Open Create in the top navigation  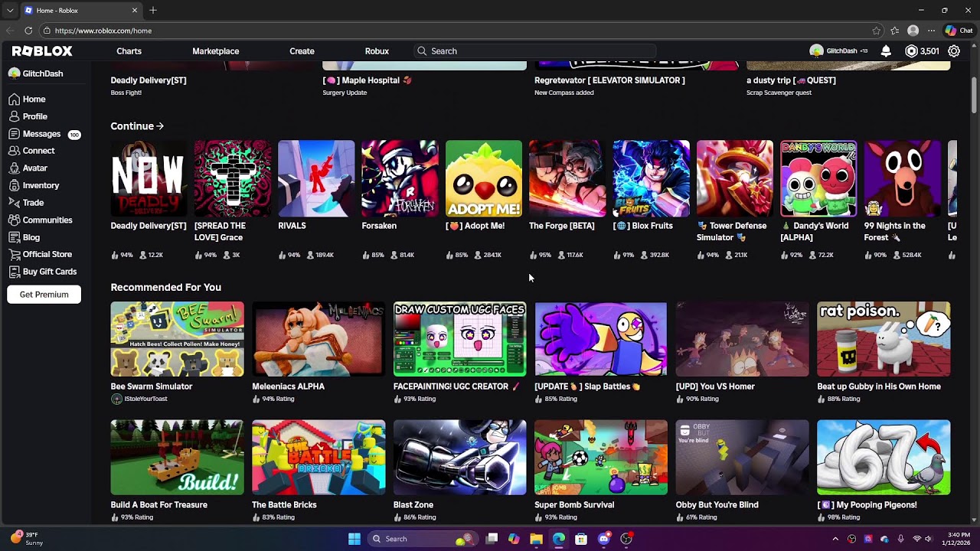(302, 51)
